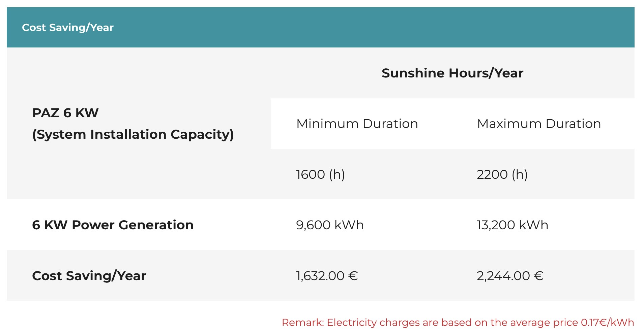Select the '1600 (h)' cell

pyautogui.click(x=320, y=174)
